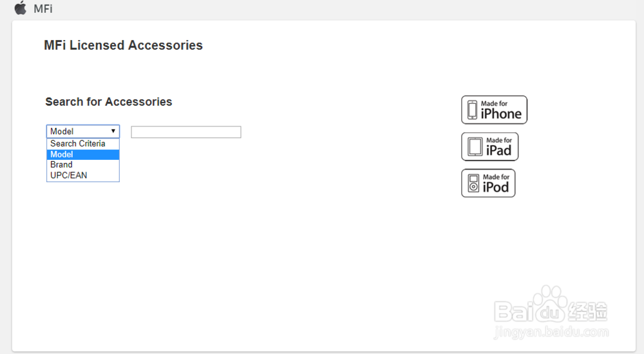Click the Apple logo in the header
The height and width of the screenshot is (354, 644).
(21, 8)
